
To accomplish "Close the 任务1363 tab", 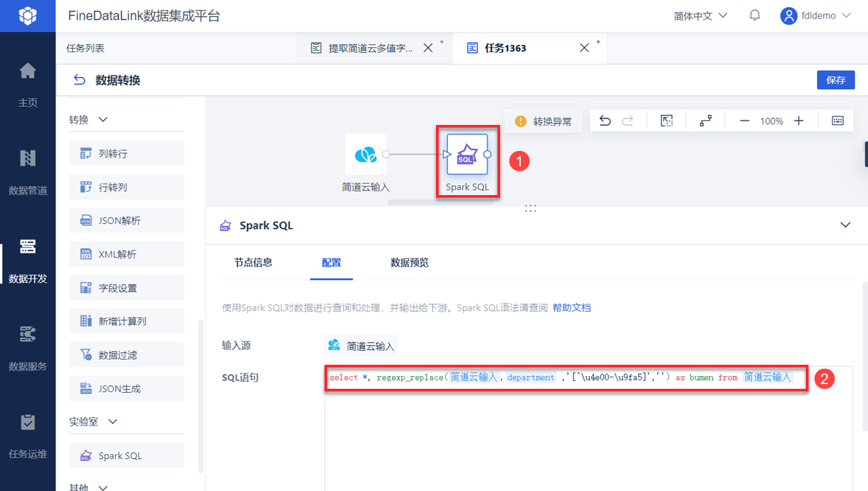I will tap(584, 48).
